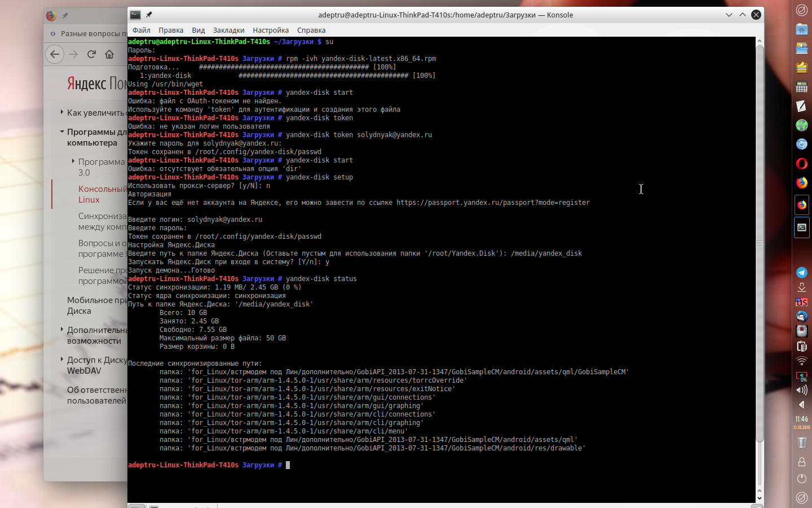Launch Opera browser from the side panel
This screenshot has height=508, width=812.
801,164
